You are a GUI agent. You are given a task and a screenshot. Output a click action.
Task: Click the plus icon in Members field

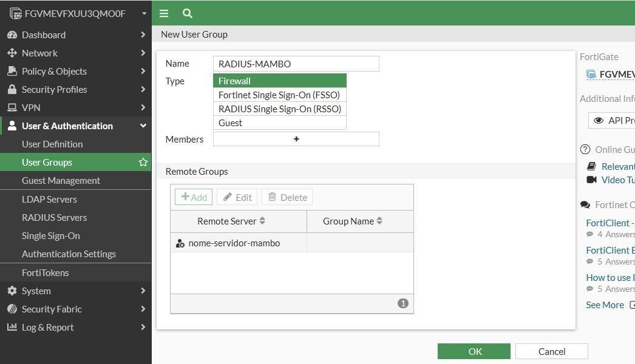pyautogui.click(x=296, y=139)
